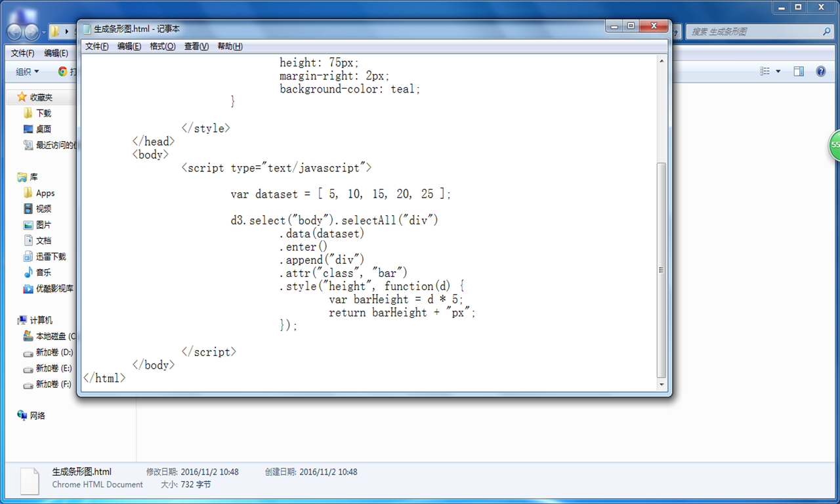Click the 本地磁盘 (C:) drive icon
Image resolution: width=840 pixels, height=504 pixels.
pyautogui.click(x=28, y=336)
